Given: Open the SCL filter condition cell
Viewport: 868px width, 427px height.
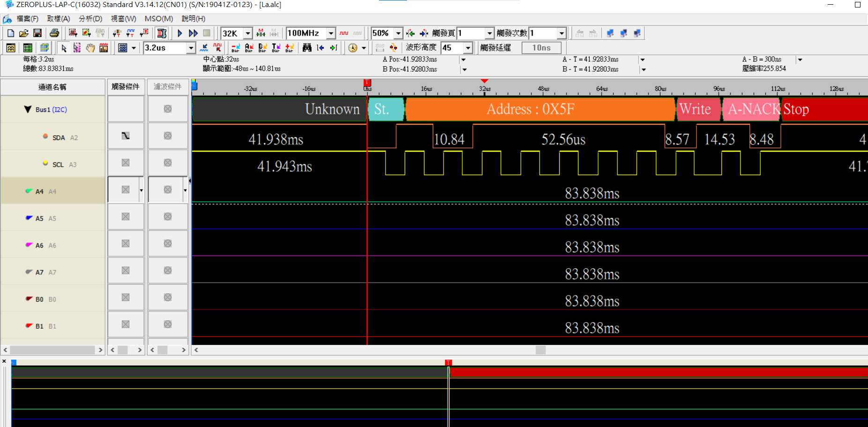Looking at the screenshot, I should pyautogui.click(x=168, y=162).
